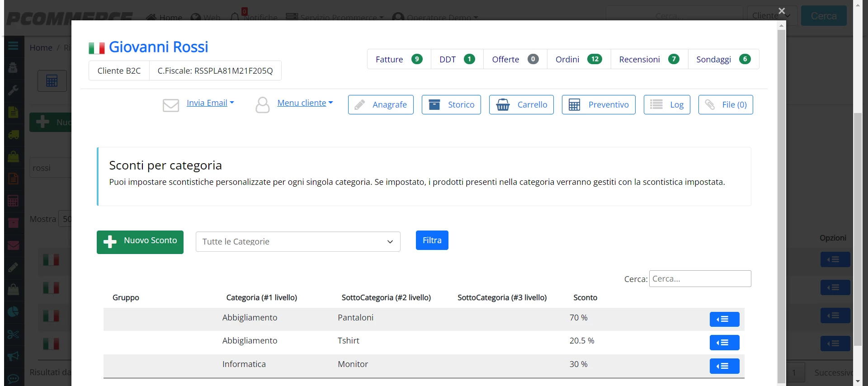Screen dimensions: 868x386
Task: Open Anagrafe customer details
Action: [x=381, y=105]
